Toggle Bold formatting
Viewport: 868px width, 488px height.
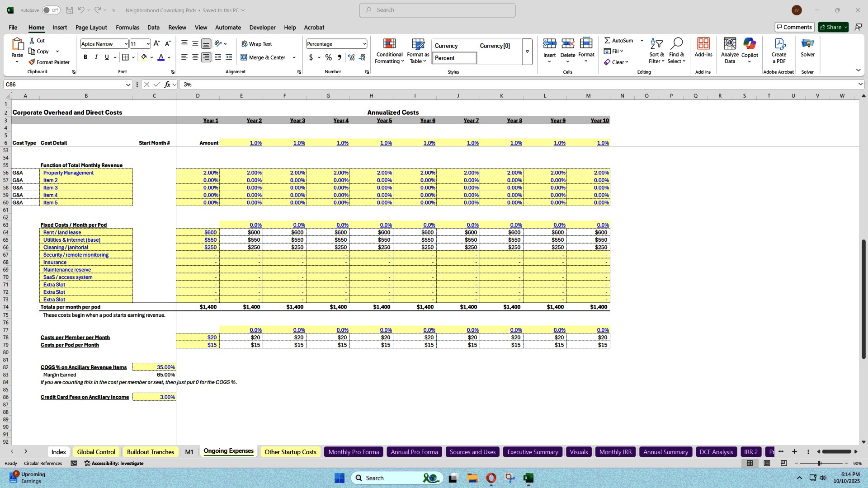[x=85, y=57]
